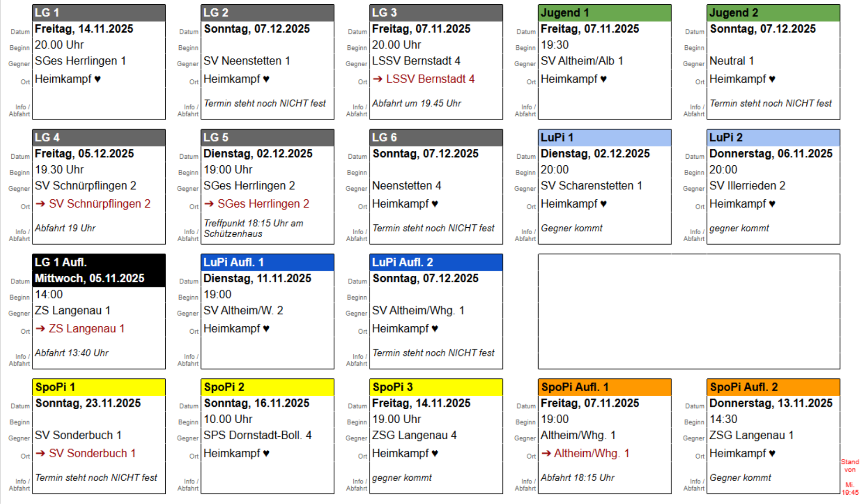Click the heart icon in the SpoPi Aufl. 2 card
The height and width of the screenshot is (504, 860).
[772, 454]
